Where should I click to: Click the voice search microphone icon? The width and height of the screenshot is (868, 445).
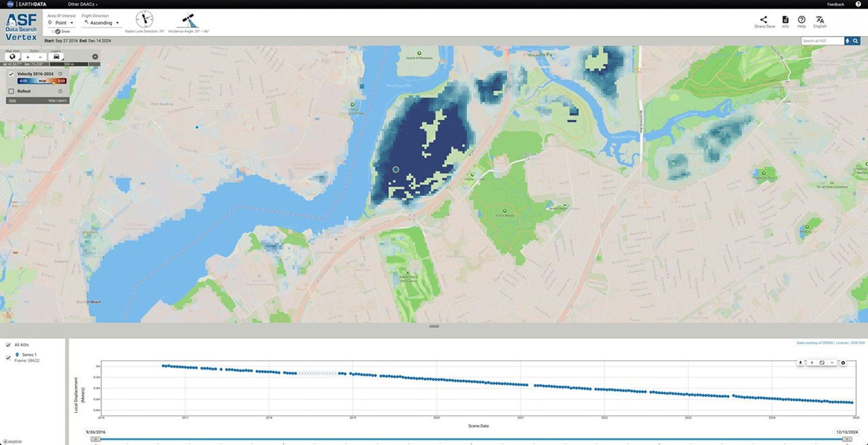(x=848, y=41)
